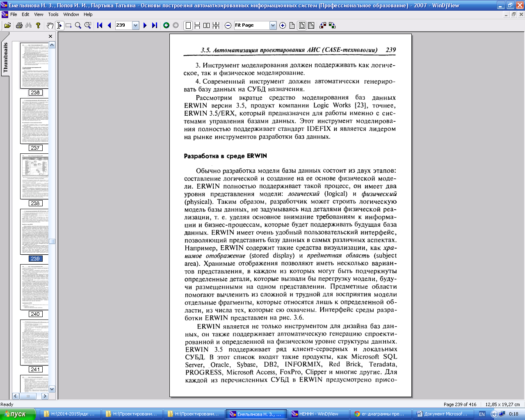Screen dimensions: 525x420
Task: Click thumbnail horizontal scroll left arrow
Action: [x=16, y=396]
